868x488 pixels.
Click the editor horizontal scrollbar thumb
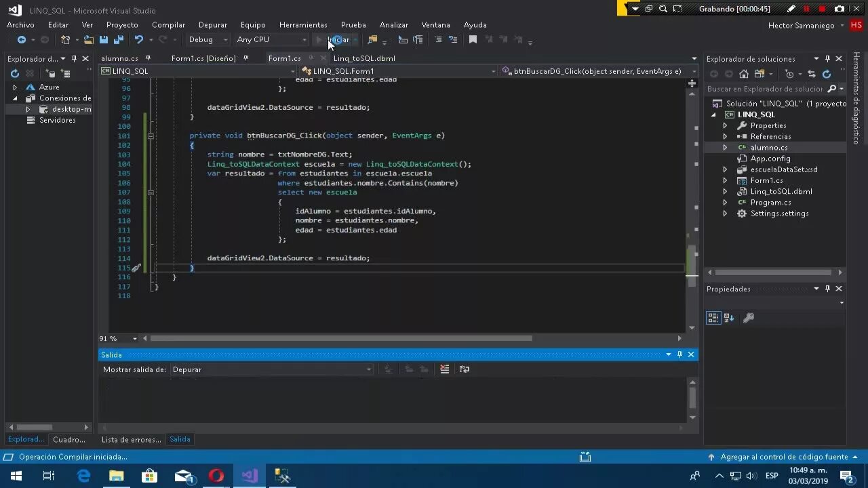[341, 338]
